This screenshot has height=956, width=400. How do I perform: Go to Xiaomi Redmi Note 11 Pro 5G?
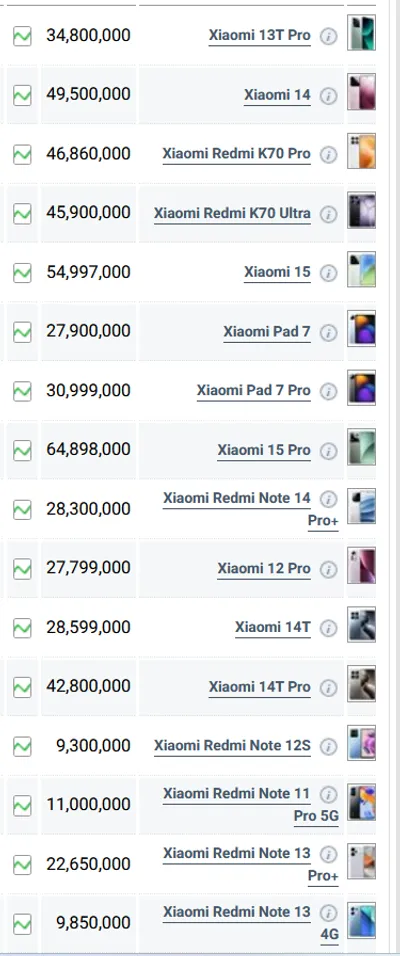pyautogui.click(x=251, y=805)
